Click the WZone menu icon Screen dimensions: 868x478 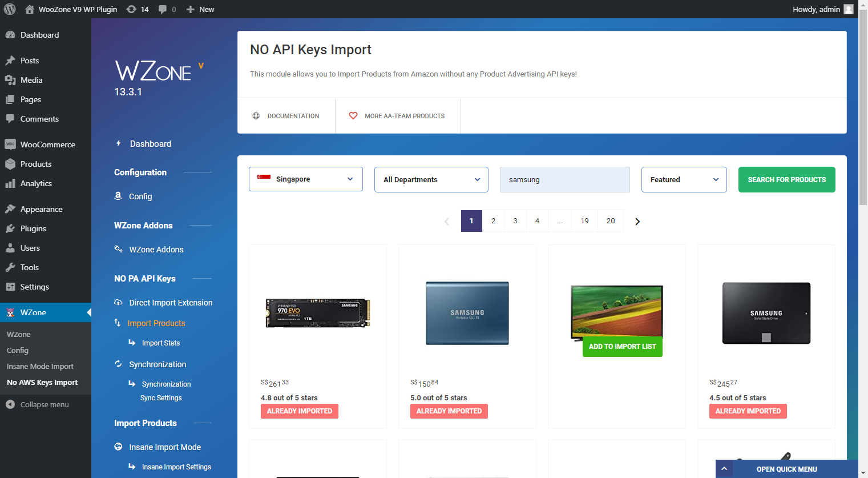[x=10, y=312]
